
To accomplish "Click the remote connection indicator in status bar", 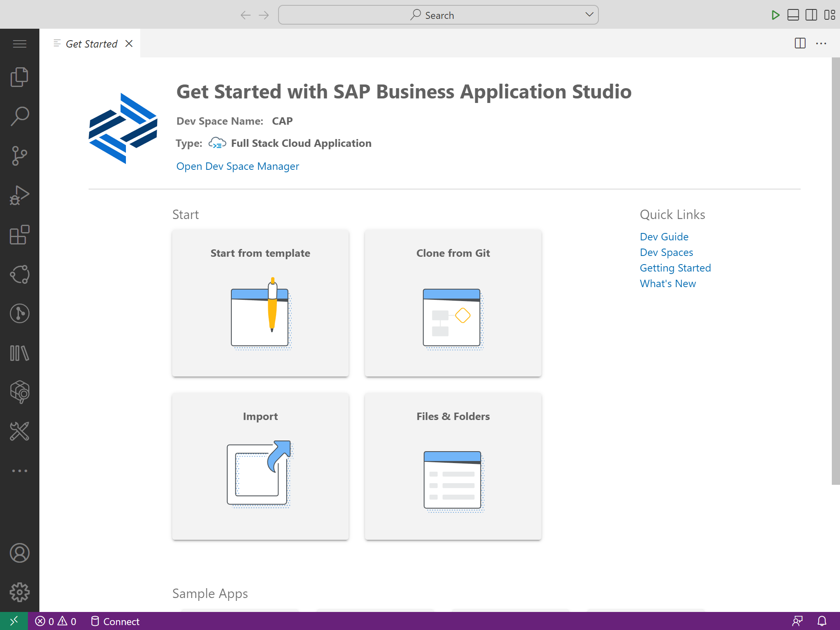I will pos(14,621).
